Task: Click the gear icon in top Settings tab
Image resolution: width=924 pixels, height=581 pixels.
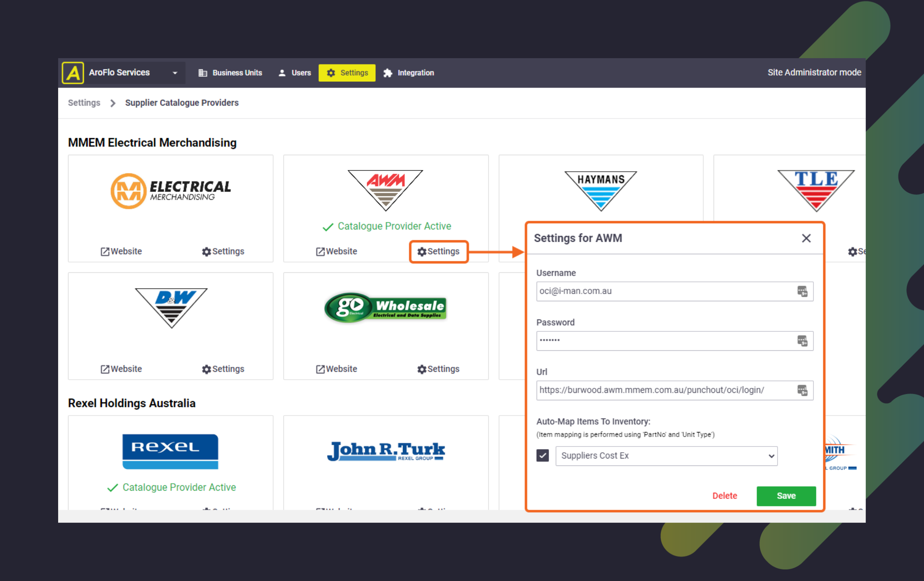Action: tap(331, 73)
